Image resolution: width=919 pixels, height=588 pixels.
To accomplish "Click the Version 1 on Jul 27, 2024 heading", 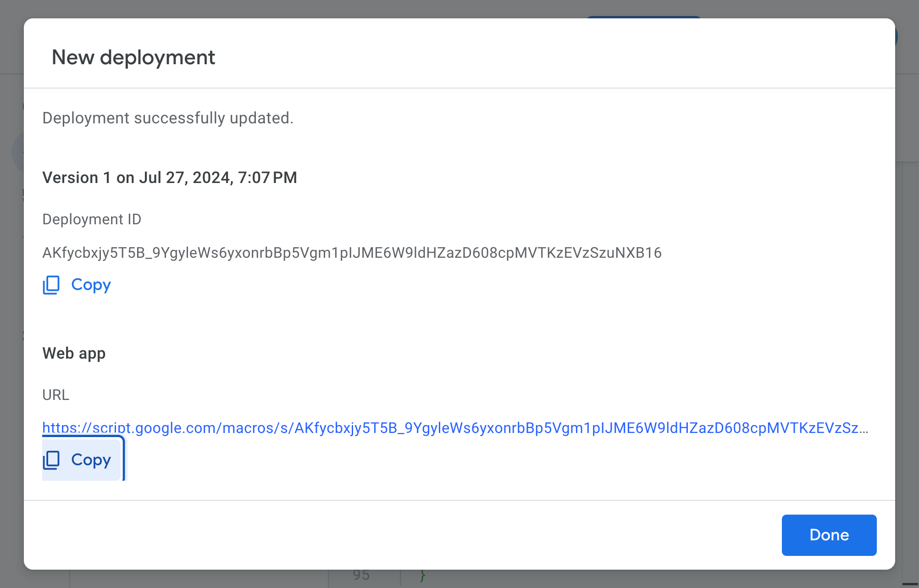I will (x=170, y=178).
